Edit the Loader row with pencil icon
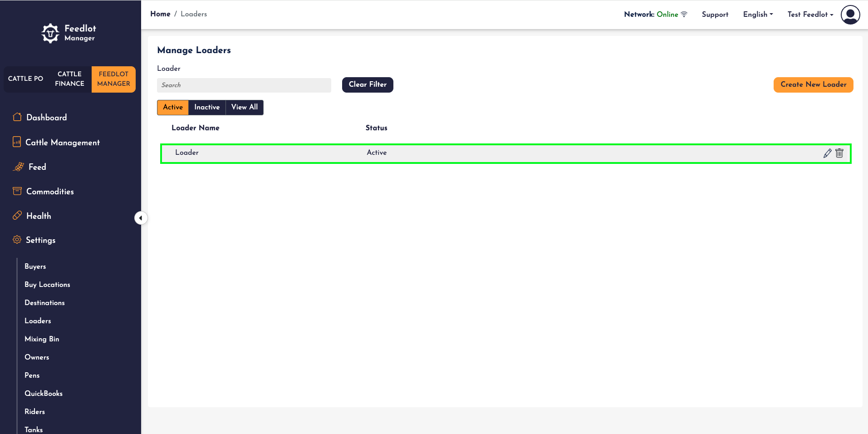 (828, 153)
